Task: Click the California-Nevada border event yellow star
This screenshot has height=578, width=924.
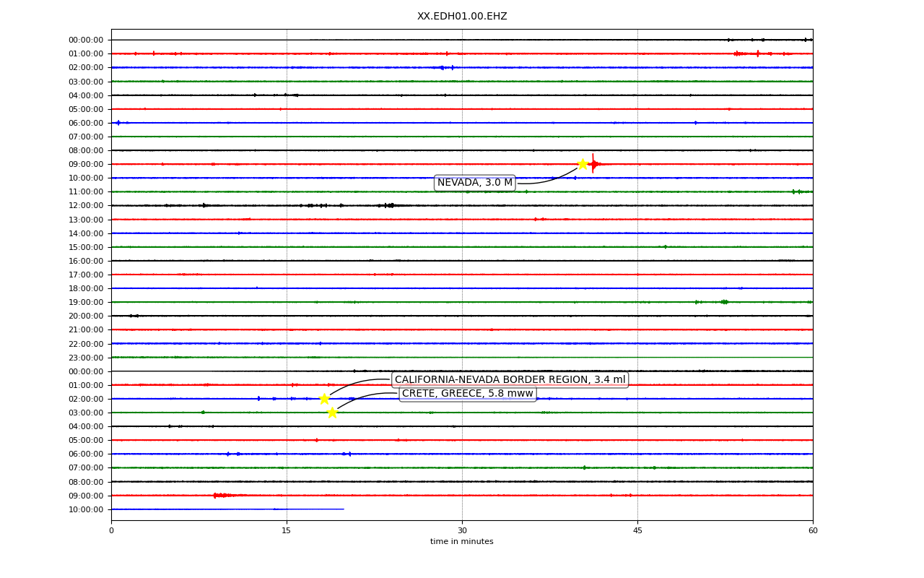Action: point(324,399)
